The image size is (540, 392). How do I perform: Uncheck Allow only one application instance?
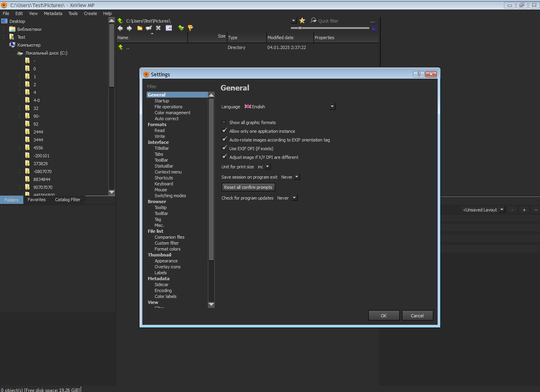(x=224, y=131)
